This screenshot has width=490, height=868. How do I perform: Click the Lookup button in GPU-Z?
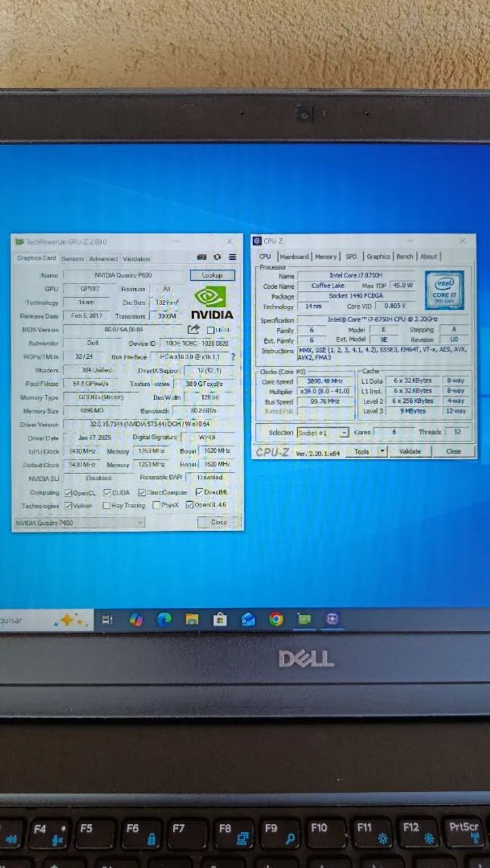pos(212,275)
